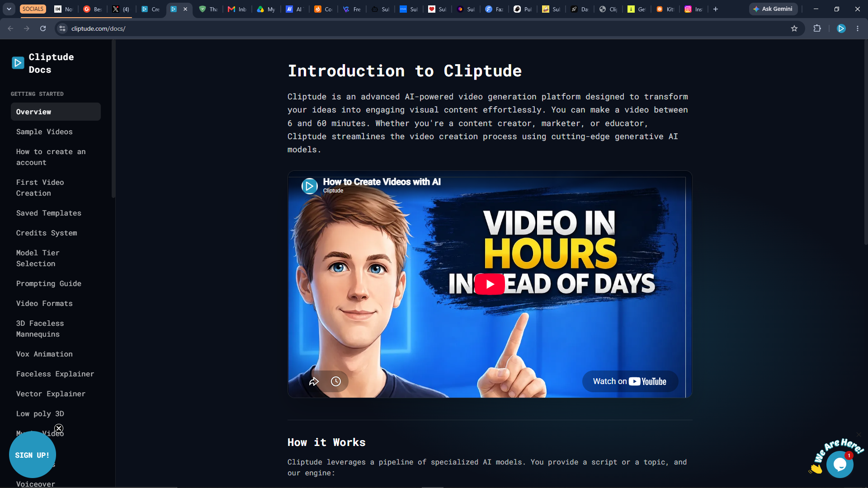Image resolution: width=868 pixels, height=488 pixels.
Task: Click the Cliptude extension icon in toolbar
Action: pyautogui.click(x=841, y=28)
